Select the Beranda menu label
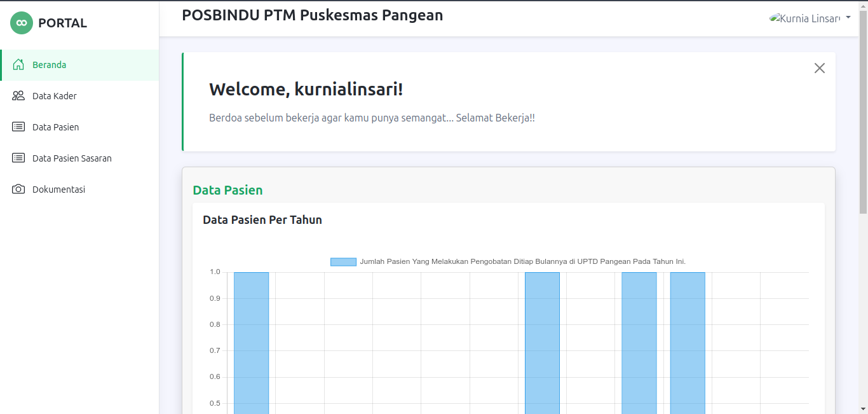Screen dimensions: 868x414 tap(50, 65)
